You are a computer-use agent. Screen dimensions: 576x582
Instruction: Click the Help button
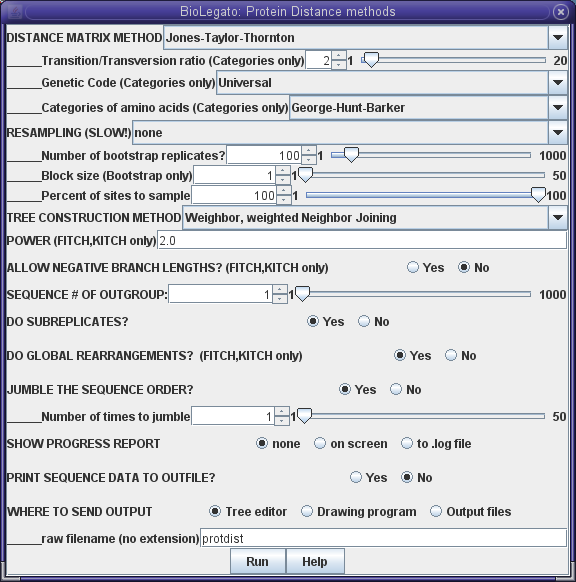click(x=315, y=562)
